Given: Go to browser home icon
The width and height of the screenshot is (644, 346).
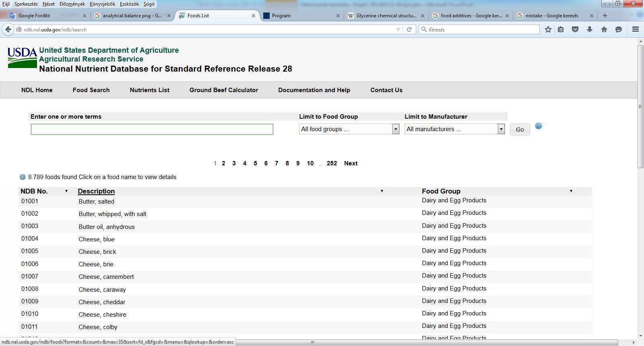Looking at the screenshot, I should click(x=604, y=29).
